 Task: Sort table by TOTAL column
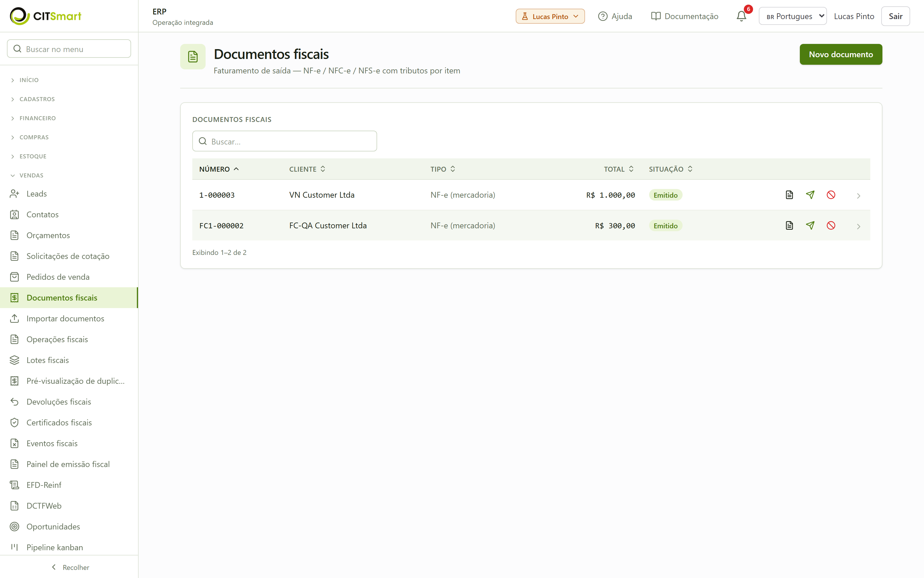tap(619, 169)
